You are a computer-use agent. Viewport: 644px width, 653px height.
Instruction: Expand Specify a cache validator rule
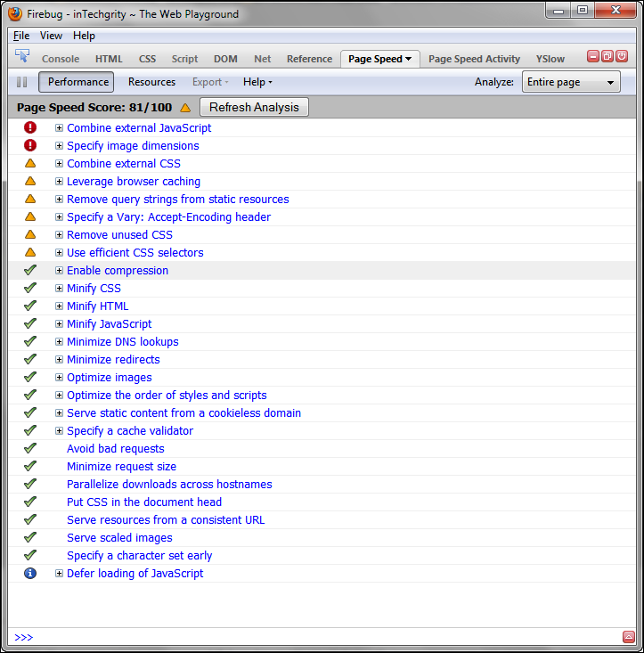[59, 430]
